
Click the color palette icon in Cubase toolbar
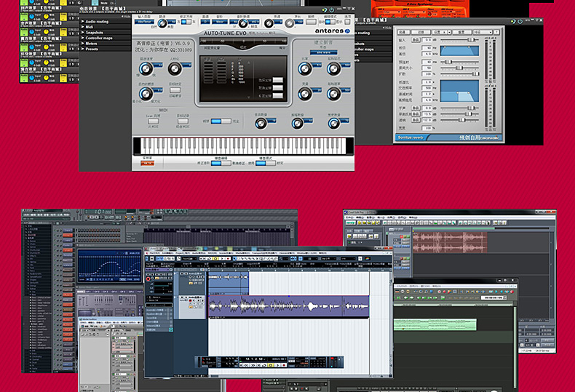click(x=368, y=259)
